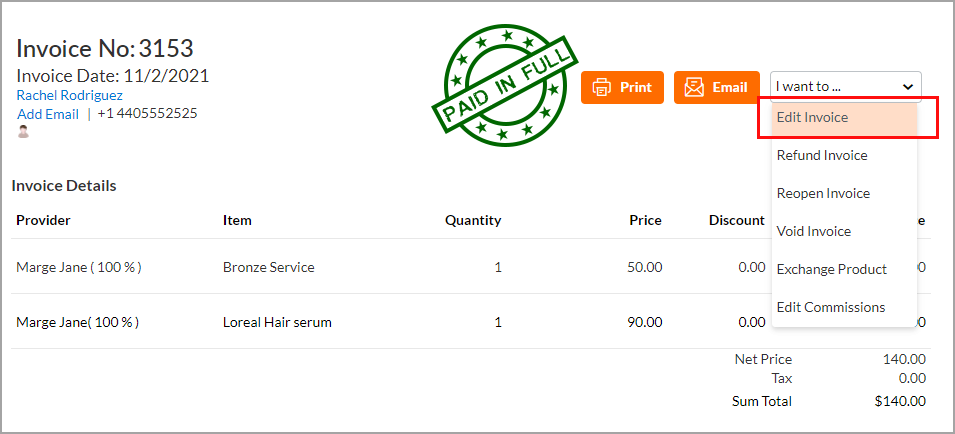The height and width of the screenshot is (434, 955).
Task: Click the small customer avatar icon
Action: point(23,131)
